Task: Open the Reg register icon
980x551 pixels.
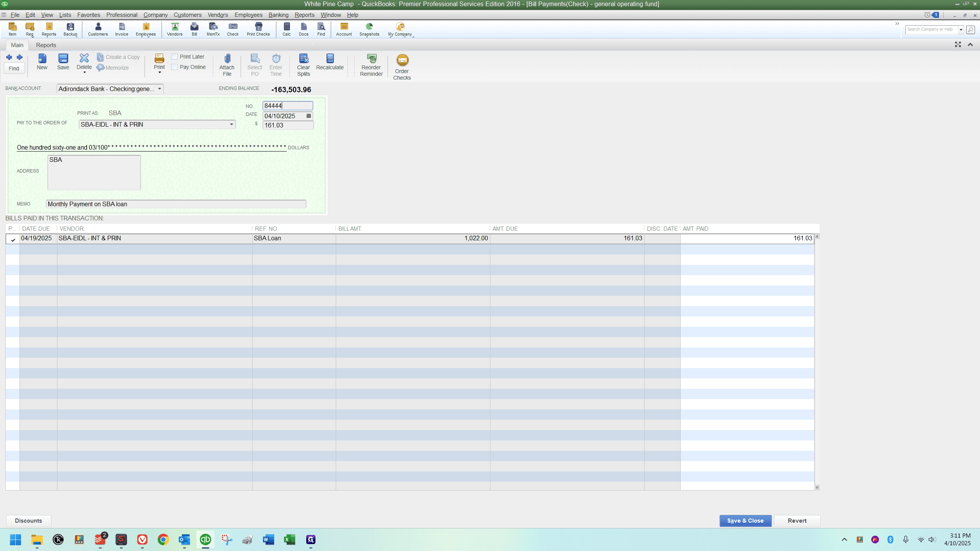Action: tap(30, 29)
